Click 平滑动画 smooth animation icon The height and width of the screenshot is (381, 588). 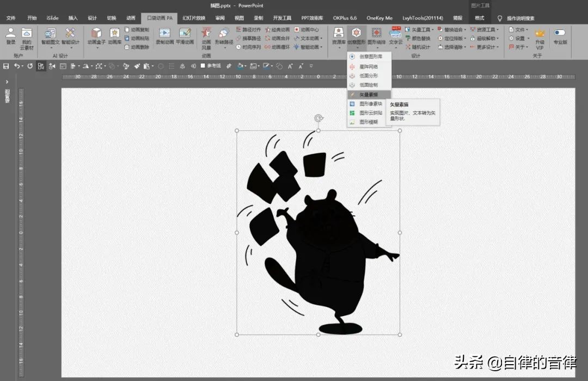click(185, 33)
